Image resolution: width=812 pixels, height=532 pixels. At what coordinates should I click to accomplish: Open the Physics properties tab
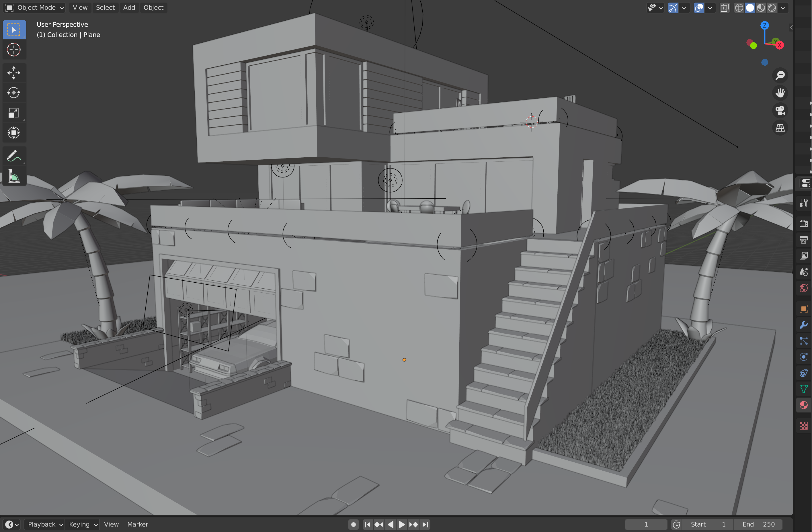pos(803,357)
